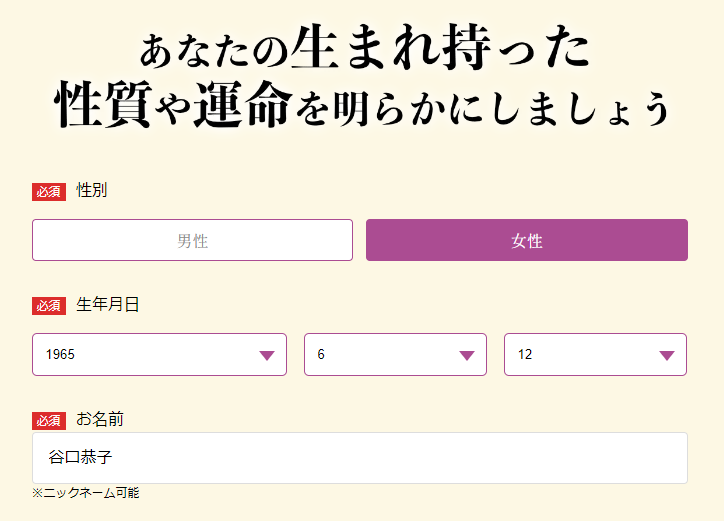Screen dimensions: 724x521
Task: Click the purple arrow on the year selector
Action: [x=267, y=355]
